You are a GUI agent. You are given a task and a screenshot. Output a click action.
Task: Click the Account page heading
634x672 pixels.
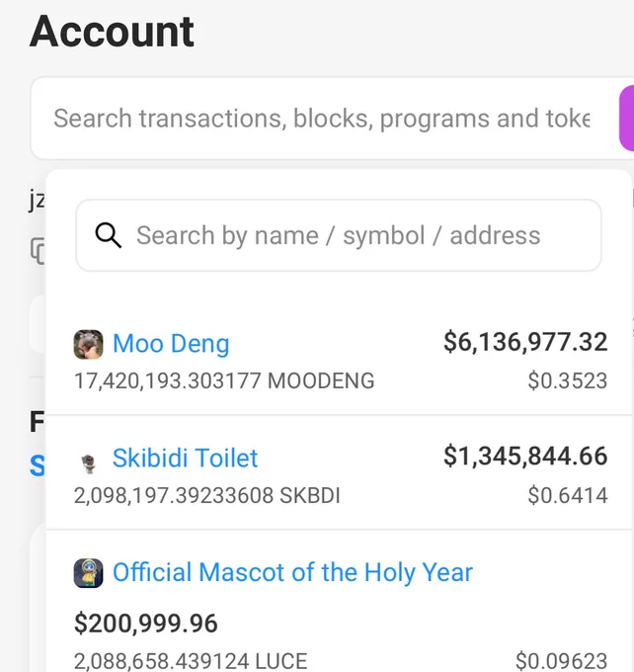tap(112, 32)
